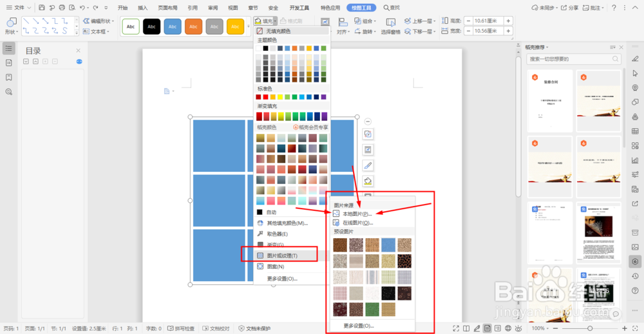Click the fullscreen icon in the status bar
Image resolution: width=644 pixels, height=334 pixels.
(x=456, y=328)
